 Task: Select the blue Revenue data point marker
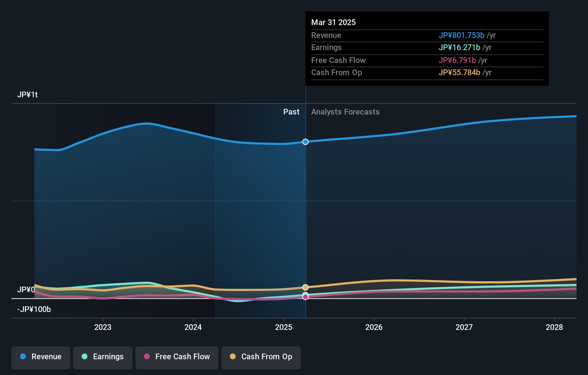coord(305,142)
